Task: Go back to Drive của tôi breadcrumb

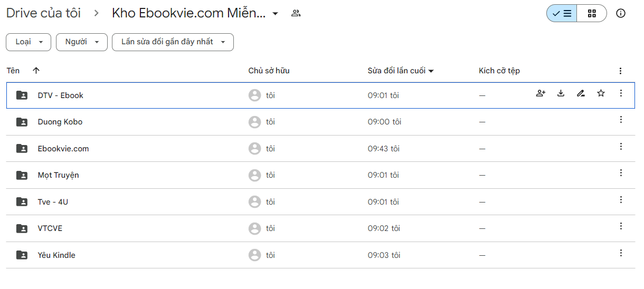Action: pos(43,13)
